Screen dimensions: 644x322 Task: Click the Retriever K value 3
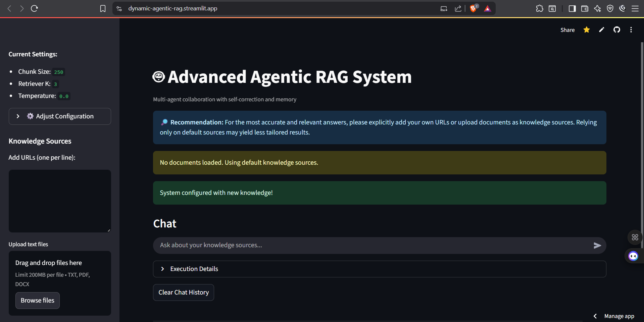pyautogui.click(x=55, y=84)
